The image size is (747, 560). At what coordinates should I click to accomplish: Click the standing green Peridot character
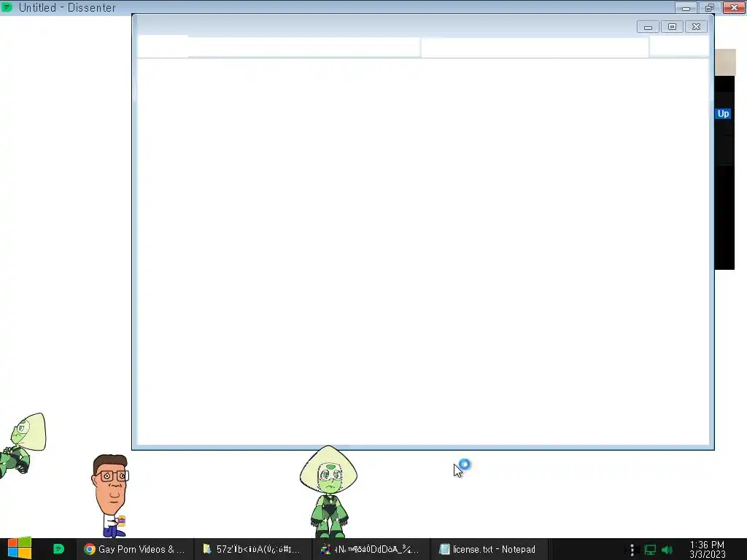click(x=329, y=491)
